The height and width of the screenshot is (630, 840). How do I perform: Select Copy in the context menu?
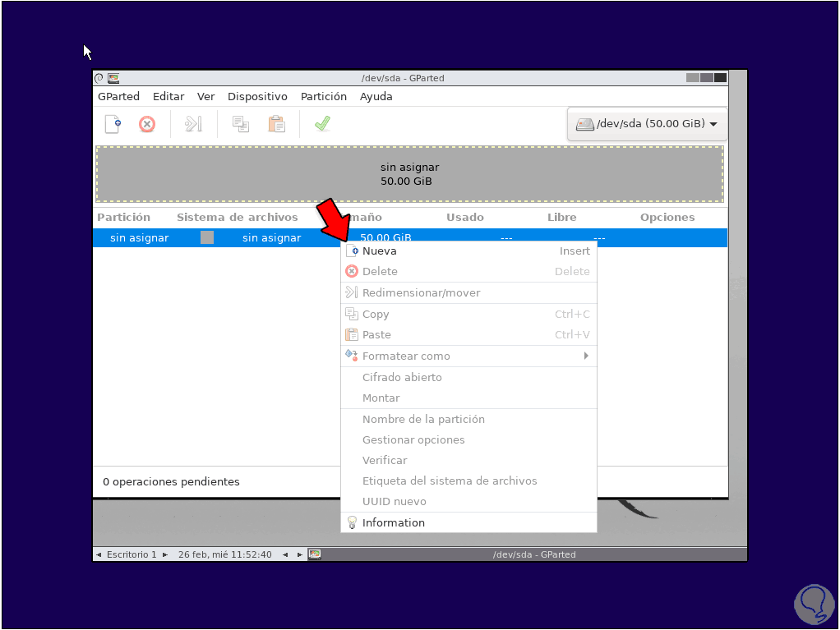pos(468,315)
